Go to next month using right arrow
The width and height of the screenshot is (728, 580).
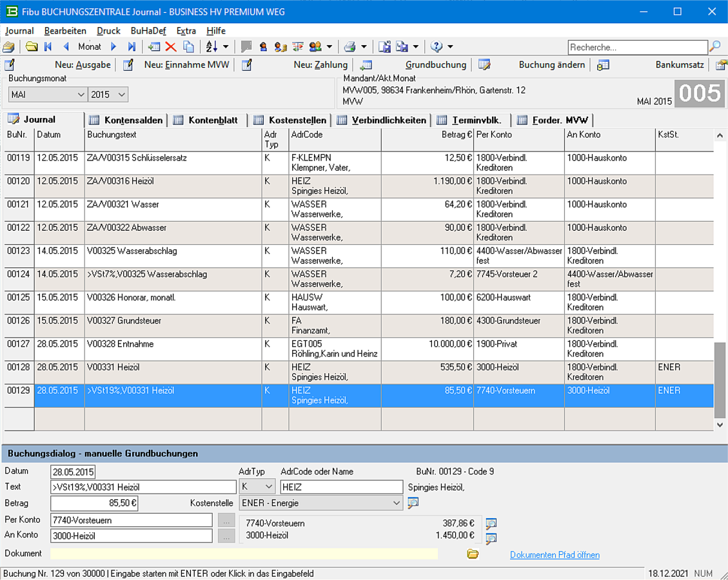(114, 46)
